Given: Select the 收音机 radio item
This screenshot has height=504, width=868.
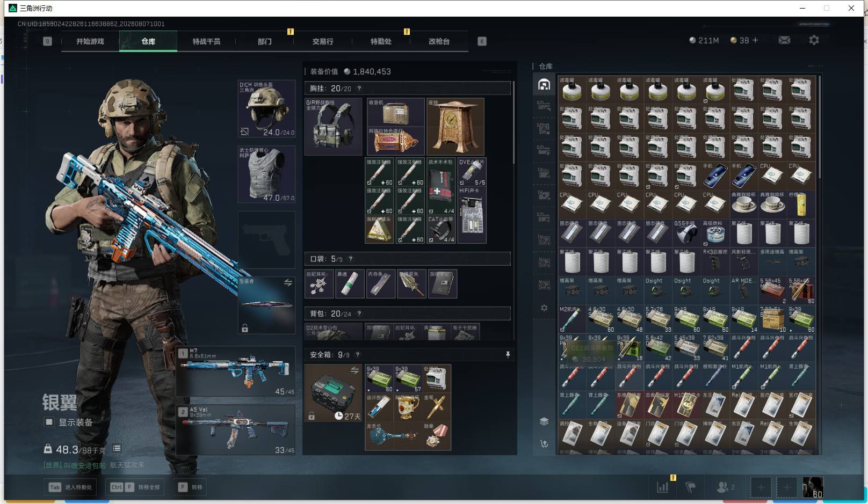Looking at the screenshot, I should coord(396,112).
